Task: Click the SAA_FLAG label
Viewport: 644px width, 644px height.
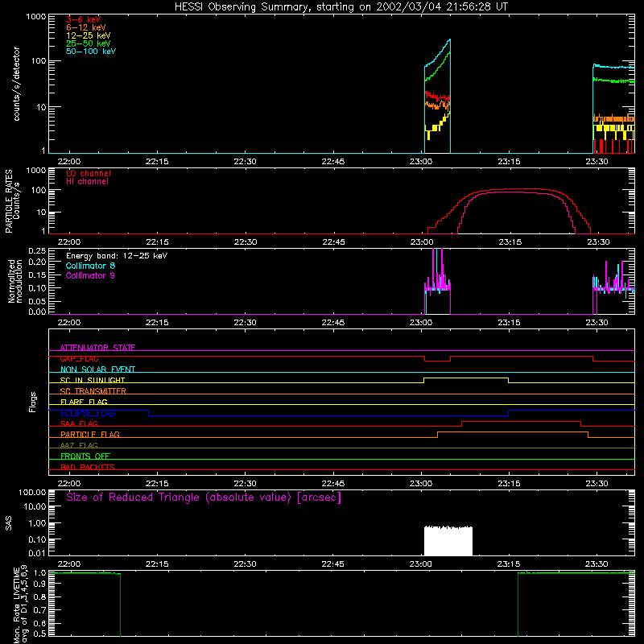Action: tap(79, 423)
